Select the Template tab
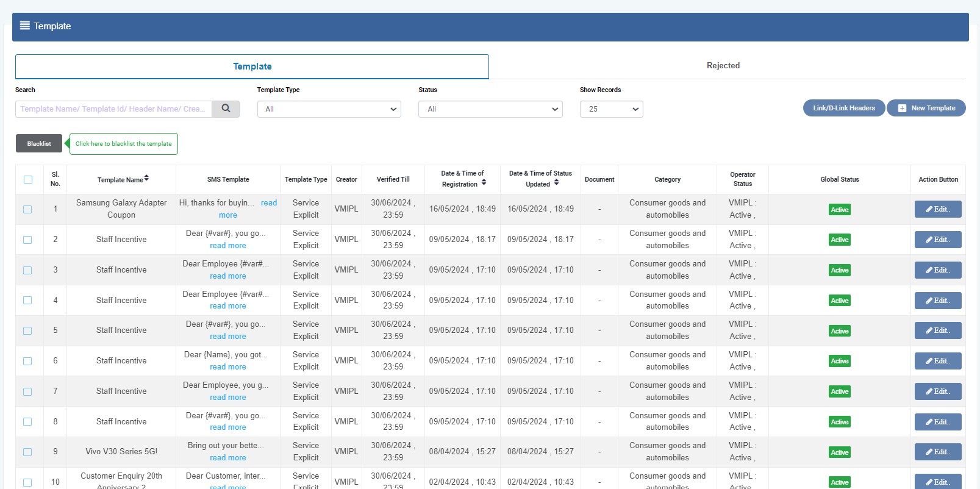 [252, 66]
